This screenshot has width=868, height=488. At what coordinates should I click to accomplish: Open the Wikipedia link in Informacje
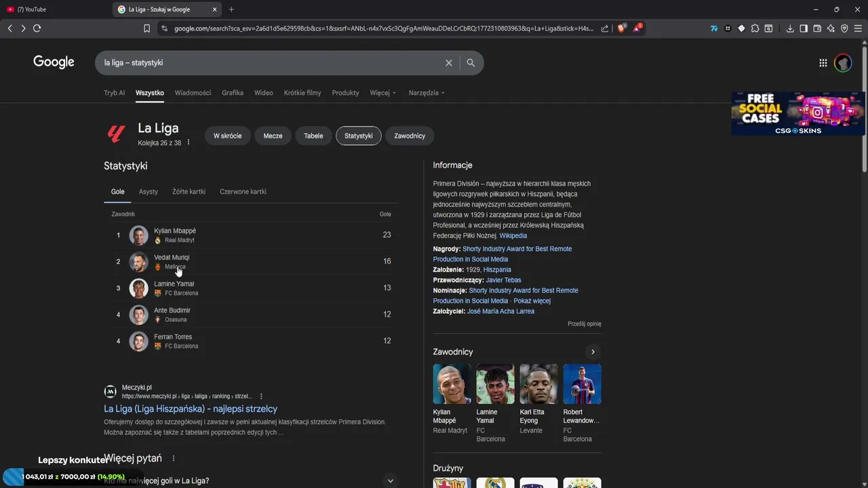(513, 236)
